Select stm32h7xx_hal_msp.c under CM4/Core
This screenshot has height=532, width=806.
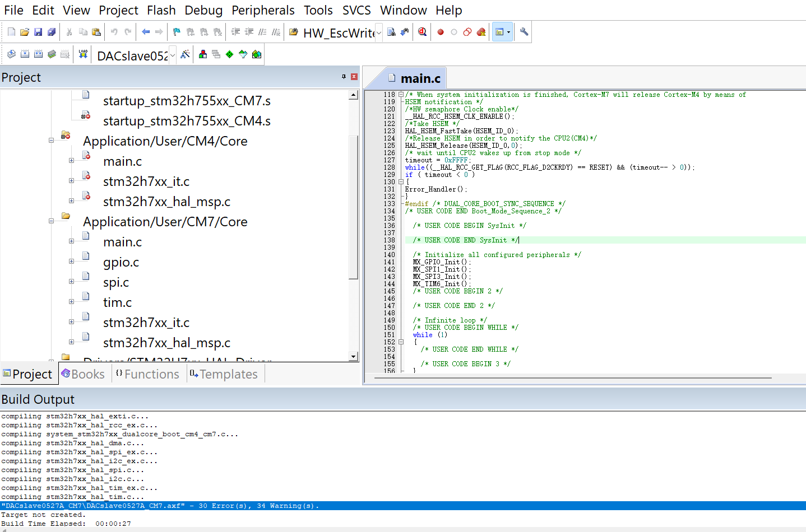166,202
